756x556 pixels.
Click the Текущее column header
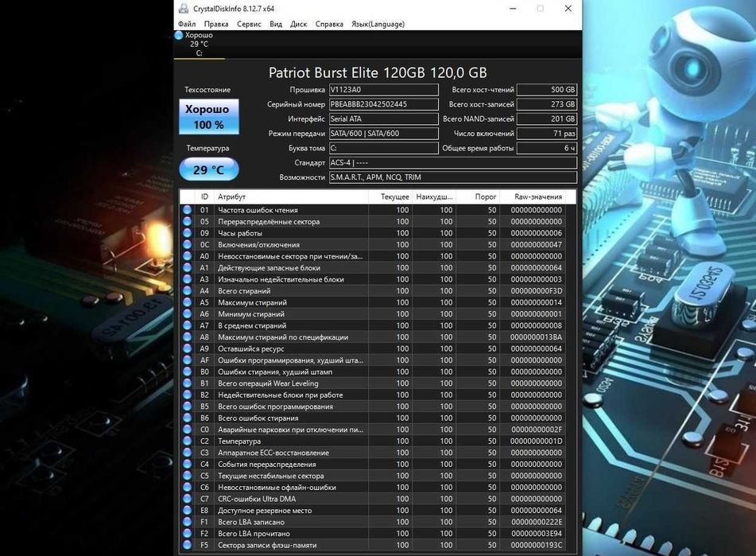[390, 196]
